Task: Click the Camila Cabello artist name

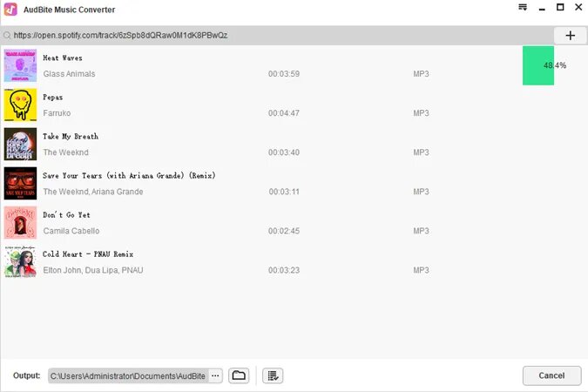Action: click(71, 231)
